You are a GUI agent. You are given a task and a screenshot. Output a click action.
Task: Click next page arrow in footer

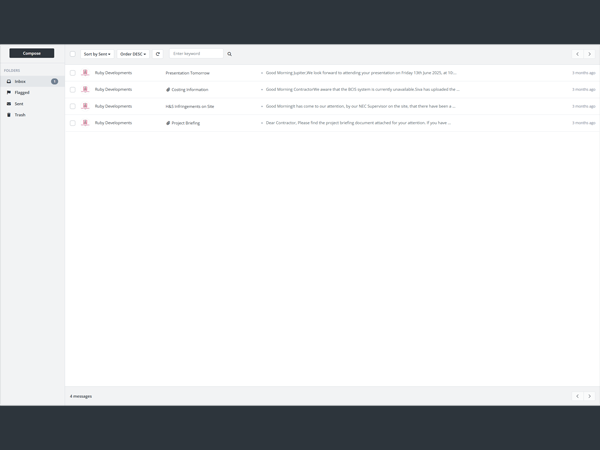[589, 396]
